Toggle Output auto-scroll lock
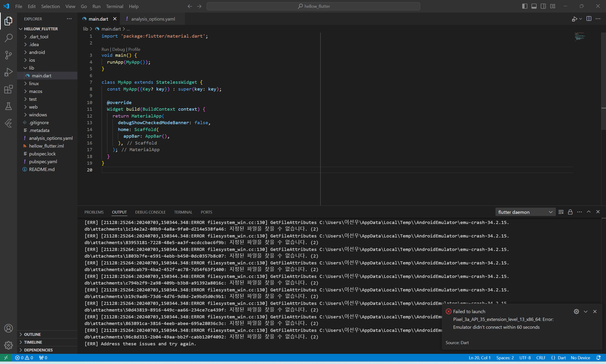This screenshot has height=364, width=606. coord(570,212)
